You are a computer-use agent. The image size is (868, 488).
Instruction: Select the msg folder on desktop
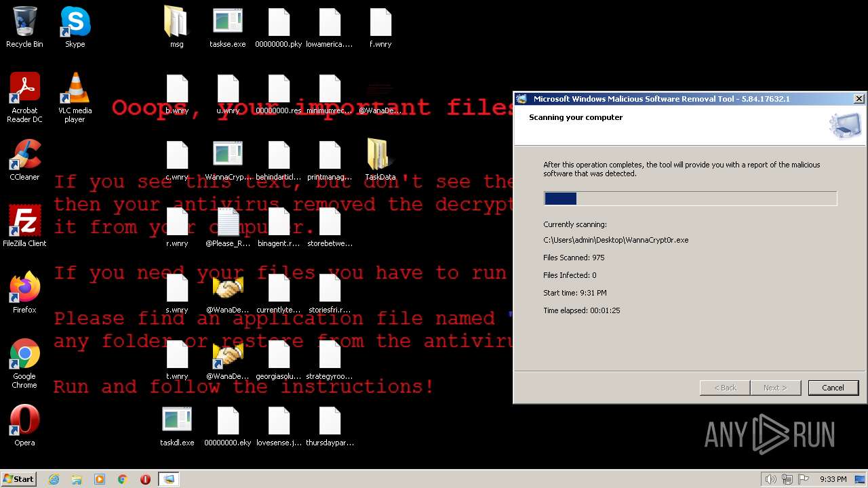tap(176, 27)
